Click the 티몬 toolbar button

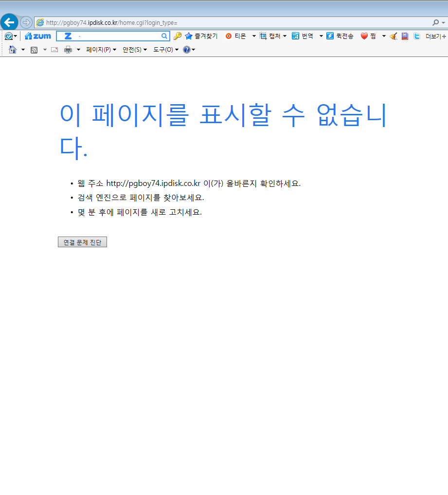coord(235,36)
